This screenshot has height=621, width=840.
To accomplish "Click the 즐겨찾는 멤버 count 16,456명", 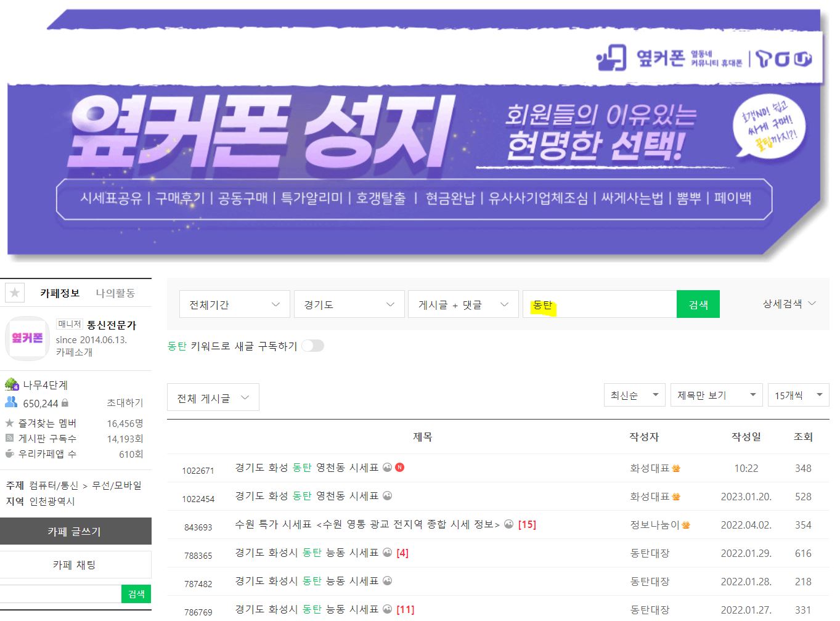I will (125, 423).
